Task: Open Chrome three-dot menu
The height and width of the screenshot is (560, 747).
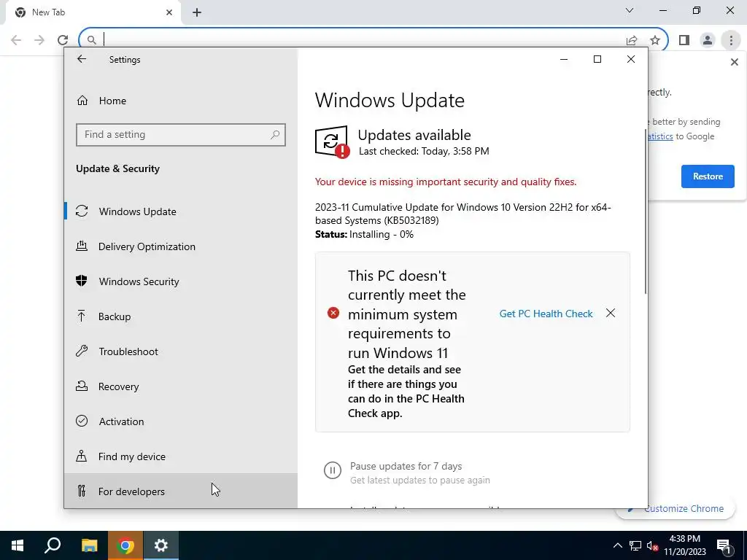Action: tap(731, 40)
